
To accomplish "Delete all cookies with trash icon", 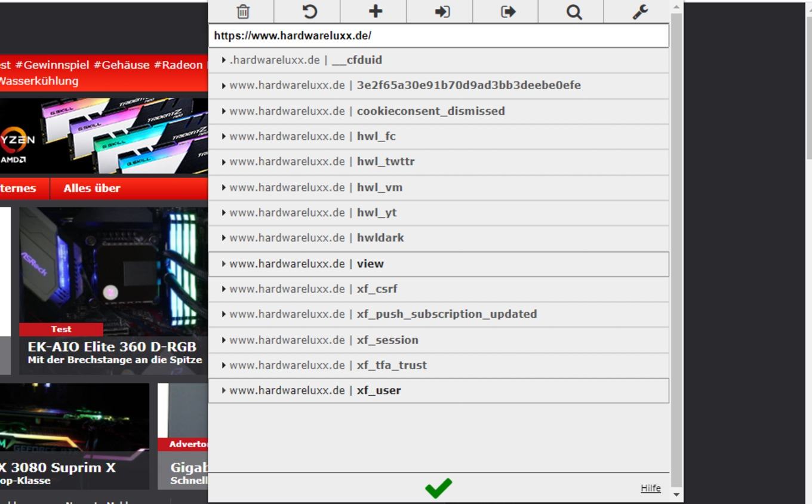I will [x=243, y=11].
